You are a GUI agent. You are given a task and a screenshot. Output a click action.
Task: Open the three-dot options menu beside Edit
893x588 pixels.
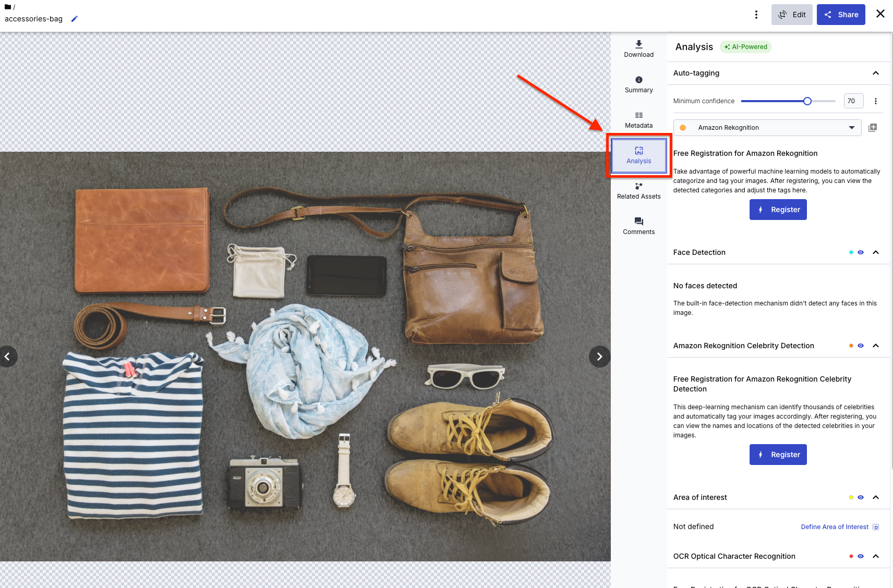[x=756, y=15]
